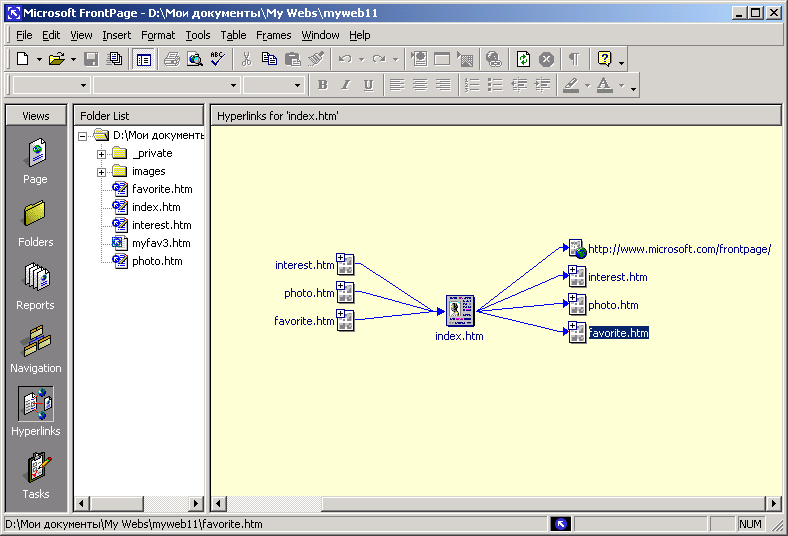Image resolution: width=788 pixels, height=536 pixels.
Task: Switch to Navigation view
Action: (x=36, y=350)
